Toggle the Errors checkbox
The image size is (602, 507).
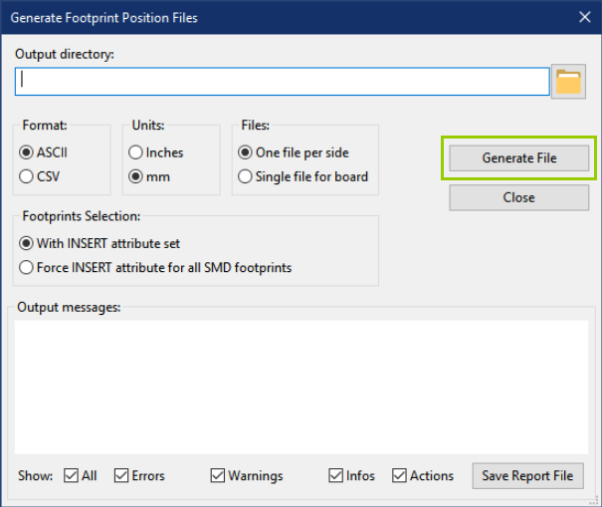click(x=121, y=476)
